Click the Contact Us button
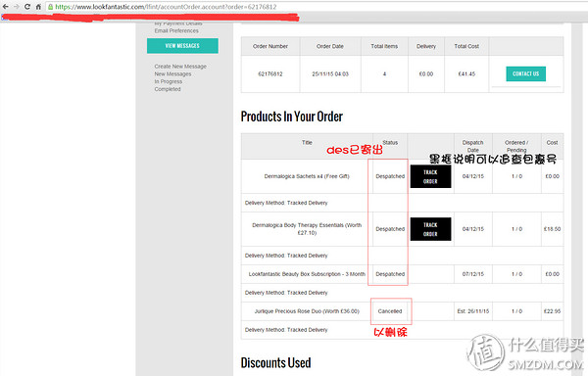 tap(525, 73)
